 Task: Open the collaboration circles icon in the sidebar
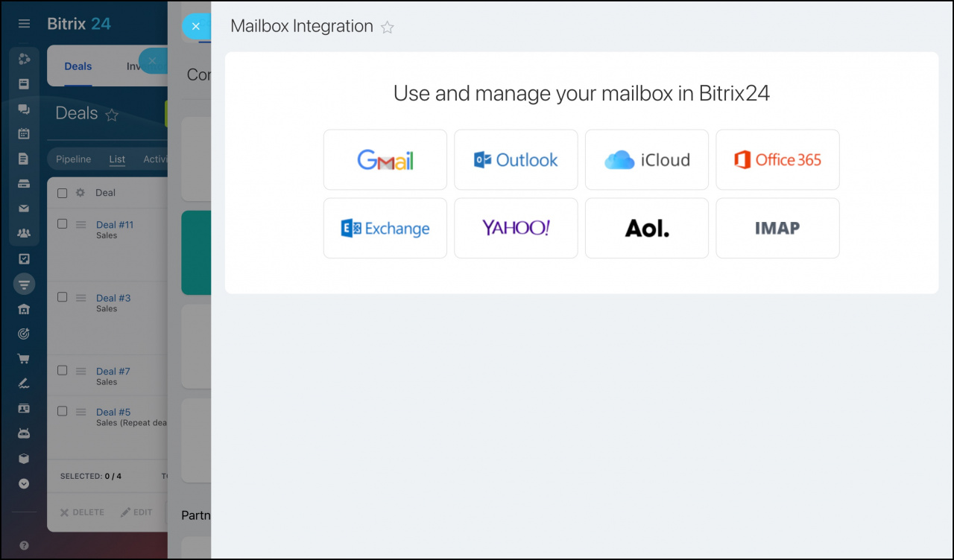tap(24, 59)
